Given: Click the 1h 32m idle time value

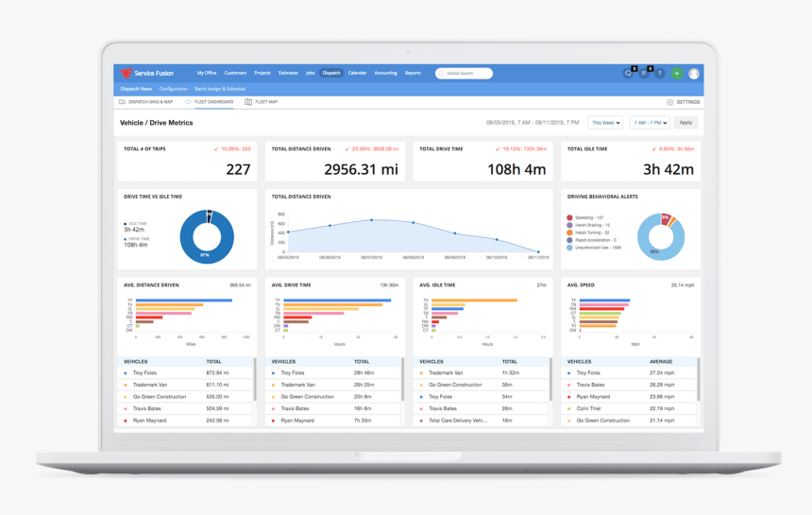Looking at the screenshot, I should (511, 373).
